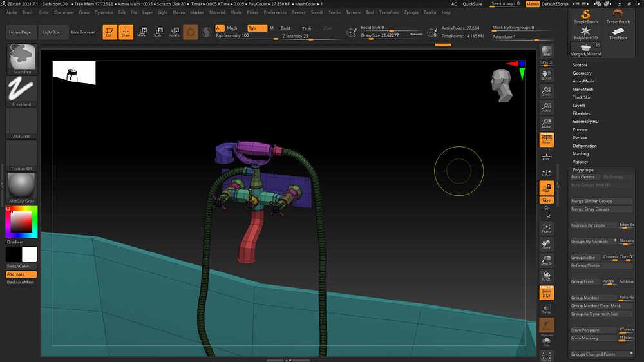Expand the Subtool section
The width and height of the screenshot is (644, 362).
coord(580,65)
